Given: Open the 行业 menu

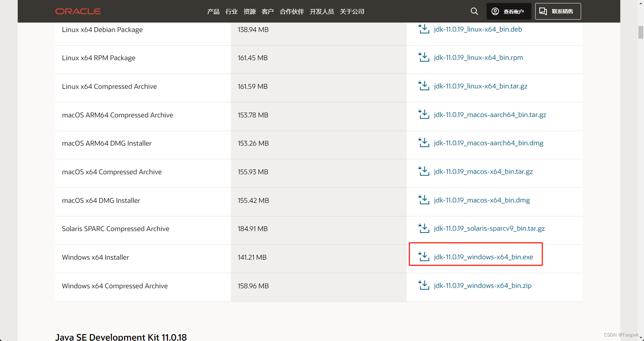Looking at the screenshot, I should [x=231, y=12].
